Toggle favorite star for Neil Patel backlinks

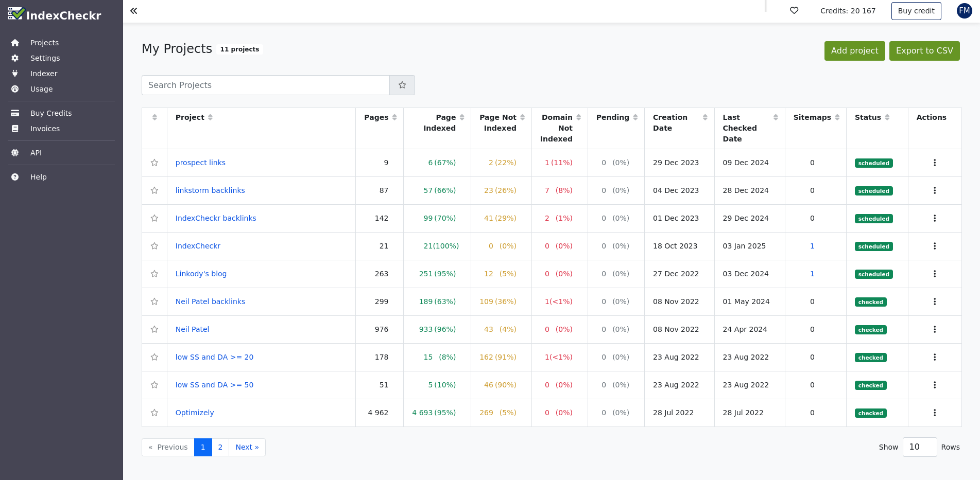(154, 301)
